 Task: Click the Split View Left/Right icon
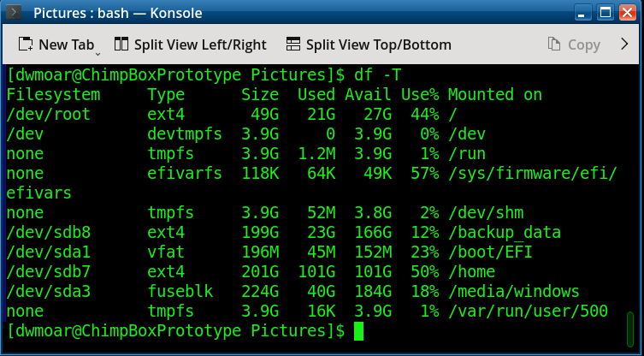[x=121, y=44]
